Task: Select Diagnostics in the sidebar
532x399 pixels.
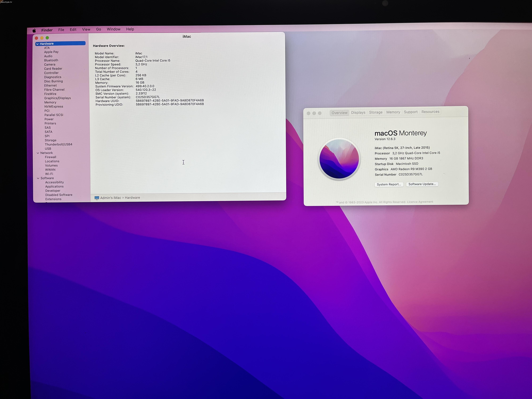Action: pos(53,77)
